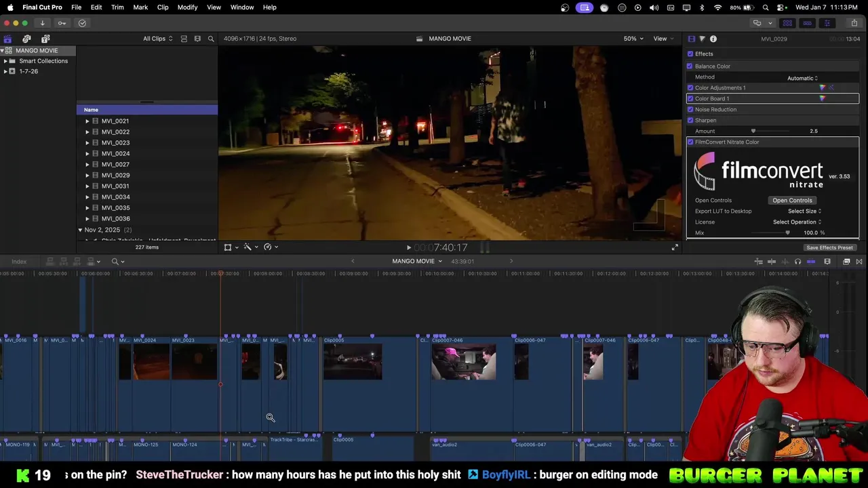
Task: Disable the Noise Reduction effect
Action: (690, 109)
